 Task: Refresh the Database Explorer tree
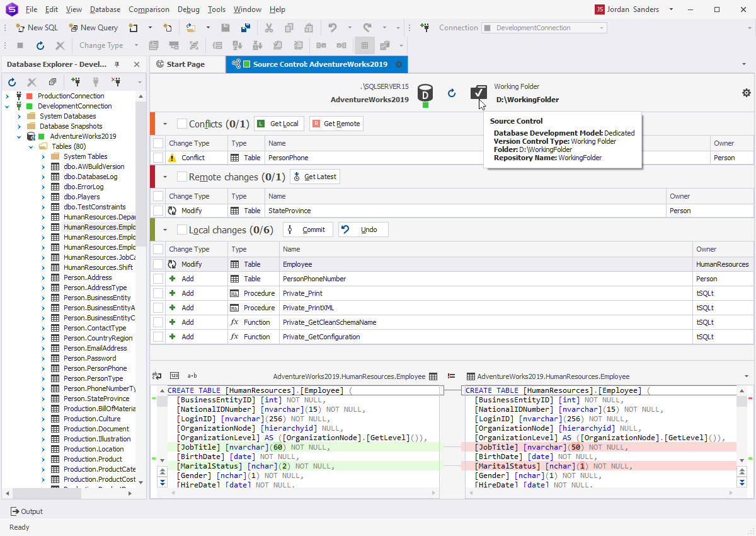(x=11, y=82)
